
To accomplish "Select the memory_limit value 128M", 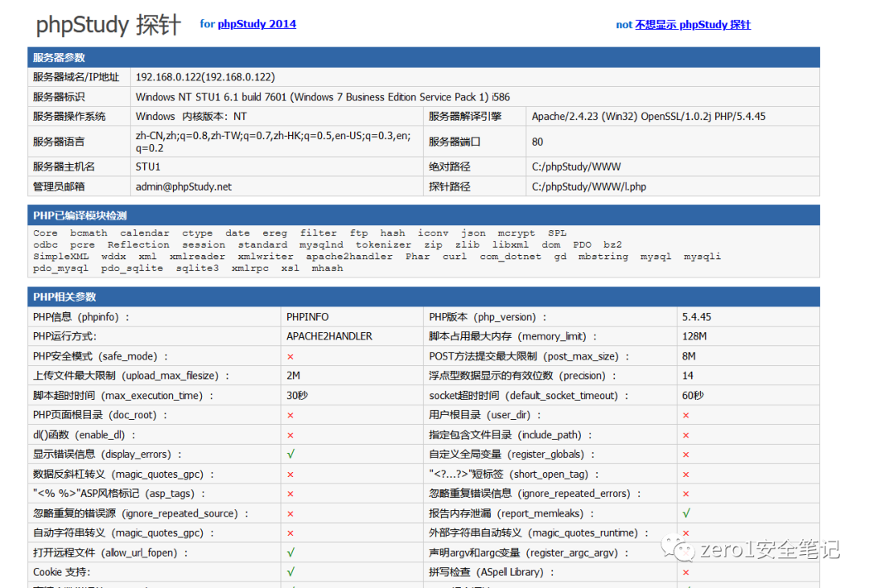I will pyautogui.click(x=694, y=336).
